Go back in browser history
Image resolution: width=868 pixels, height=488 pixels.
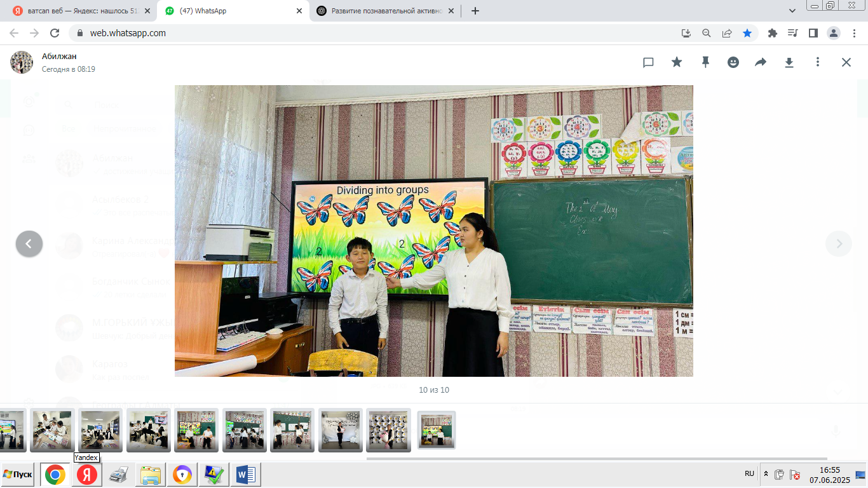(14, 33)
